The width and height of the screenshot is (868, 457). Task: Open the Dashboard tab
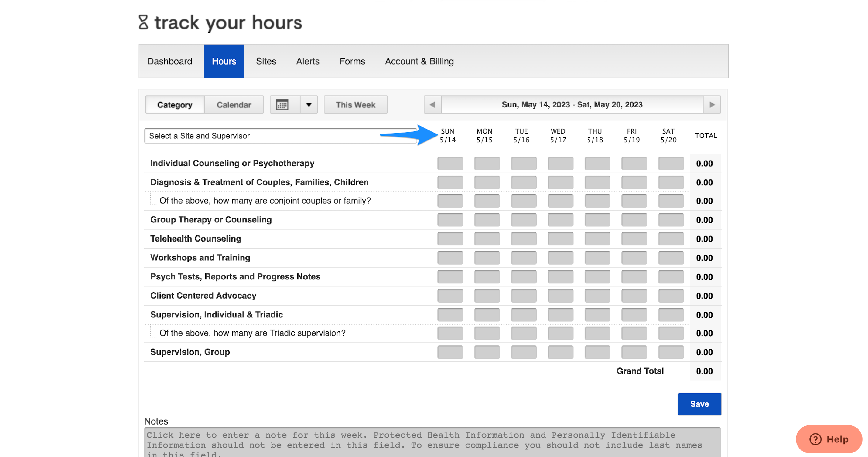tap(170, 61)
